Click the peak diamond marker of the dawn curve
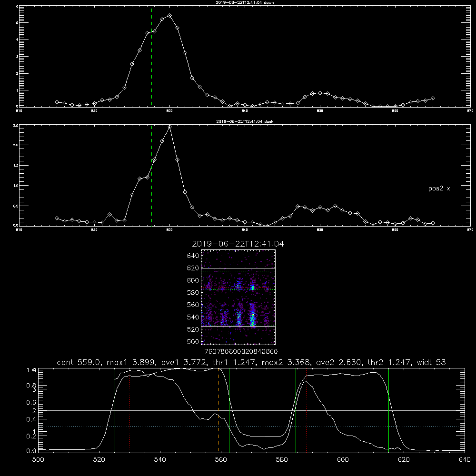This screenshot has height=476, width=476. click(x=170, y=16)
